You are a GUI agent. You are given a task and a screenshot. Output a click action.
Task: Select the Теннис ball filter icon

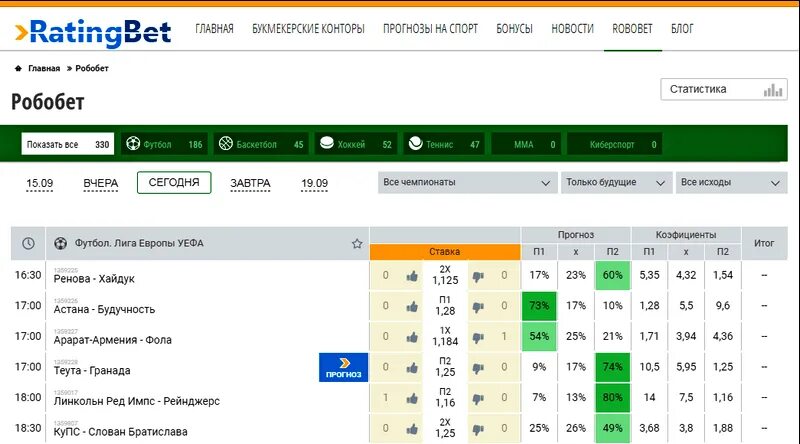(416, 143)
